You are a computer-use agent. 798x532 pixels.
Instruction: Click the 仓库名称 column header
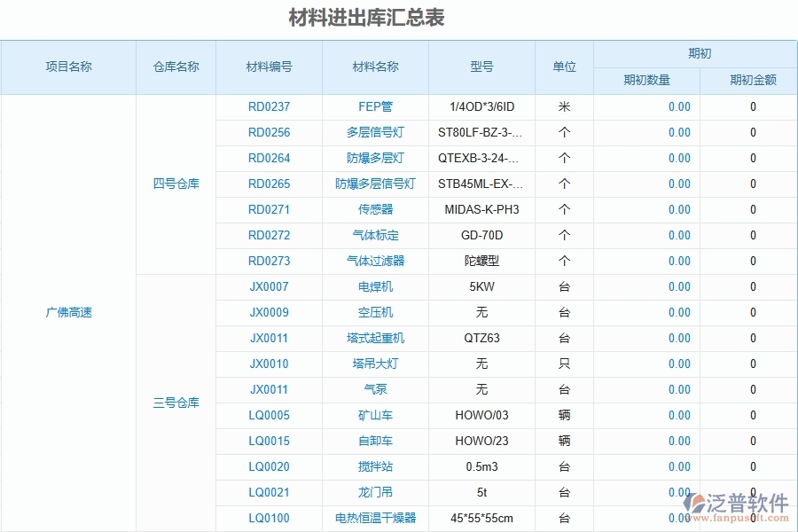pos(176,66)
